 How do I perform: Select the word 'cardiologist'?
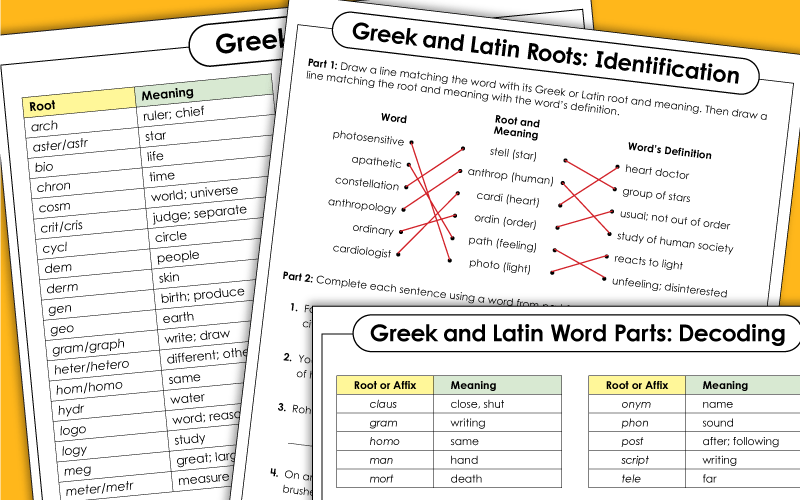click(362, 250)
